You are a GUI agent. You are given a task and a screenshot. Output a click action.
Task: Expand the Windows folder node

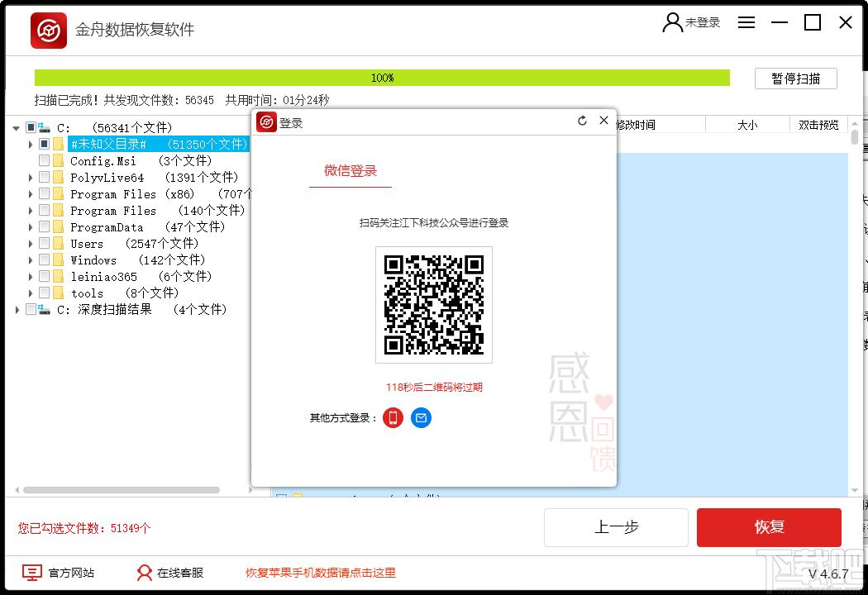click(31, 260)
